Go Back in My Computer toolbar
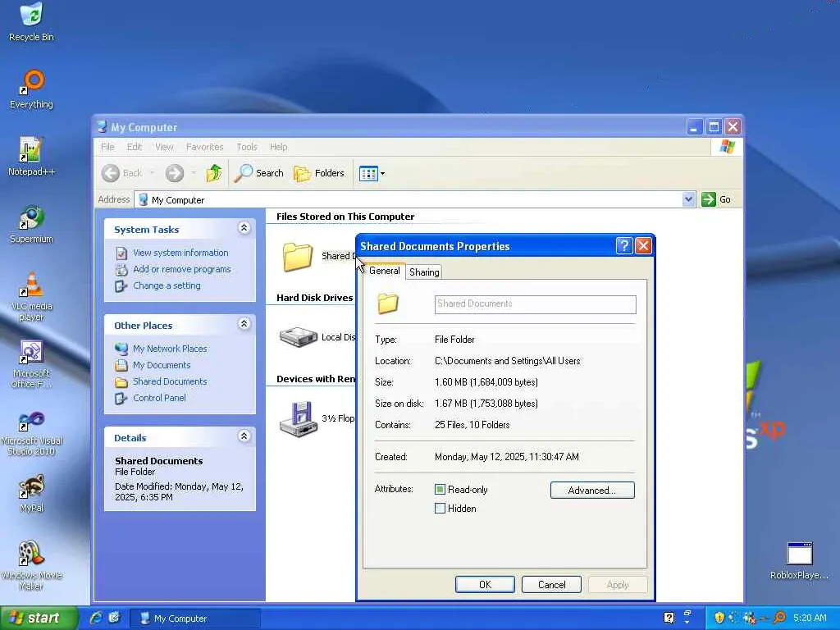Image resolution: width=840 pixels, height=630 pixels. 122,173
